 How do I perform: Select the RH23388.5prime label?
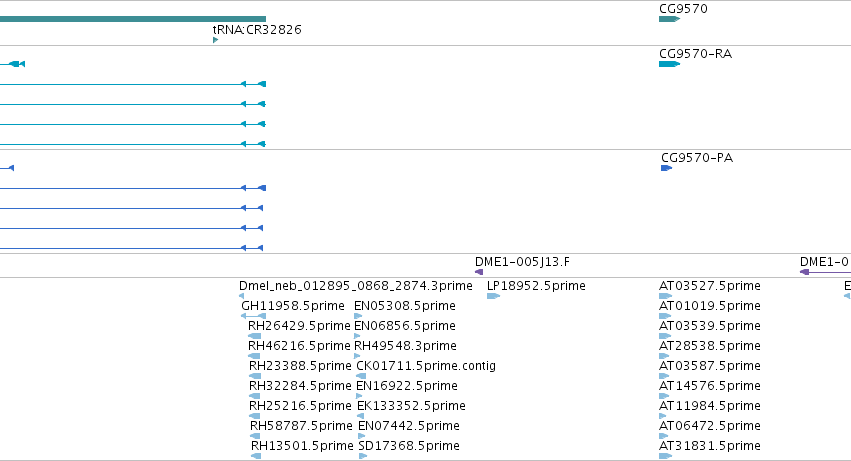tap(300, 367)
